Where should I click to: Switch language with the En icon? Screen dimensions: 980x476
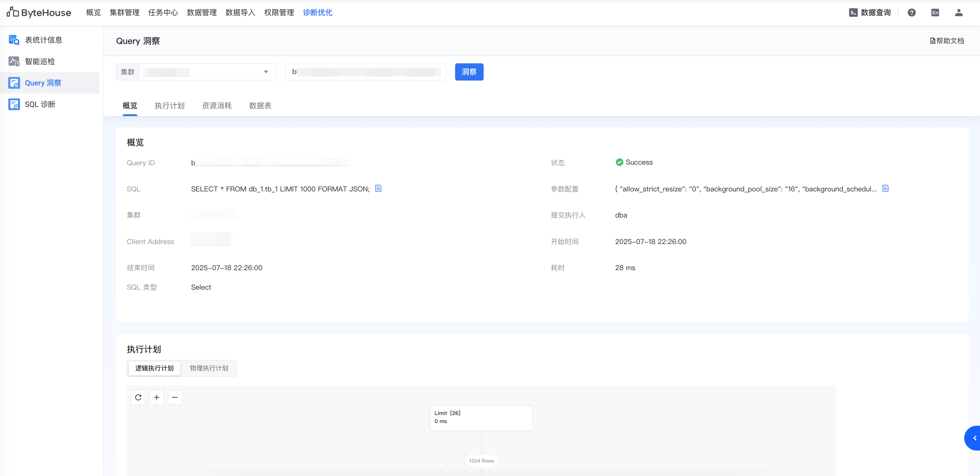935,12
